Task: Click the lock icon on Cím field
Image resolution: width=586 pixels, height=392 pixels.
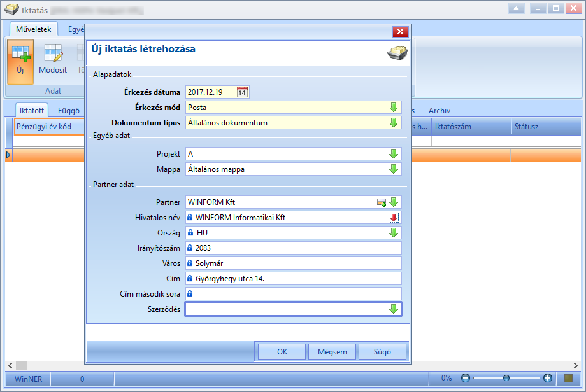Action: coord(190,278)
